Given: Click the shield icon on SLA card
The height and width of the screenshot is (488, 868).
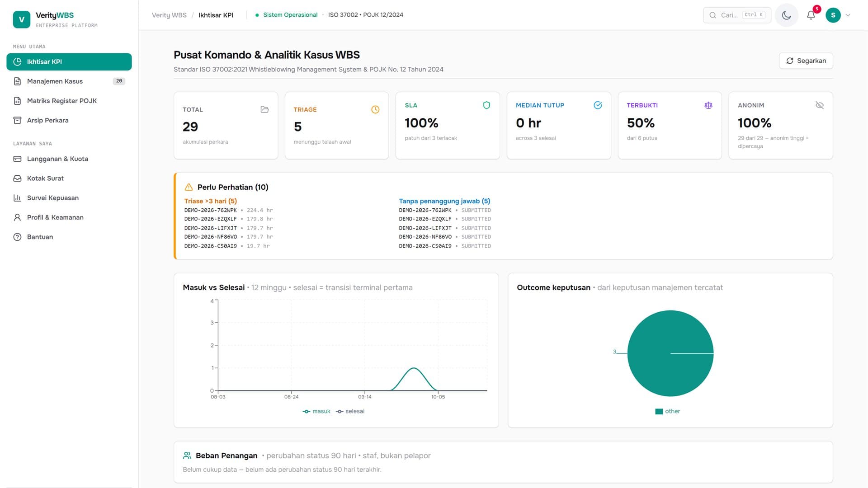Looking at the screenshot, I should tap(486, 105).
